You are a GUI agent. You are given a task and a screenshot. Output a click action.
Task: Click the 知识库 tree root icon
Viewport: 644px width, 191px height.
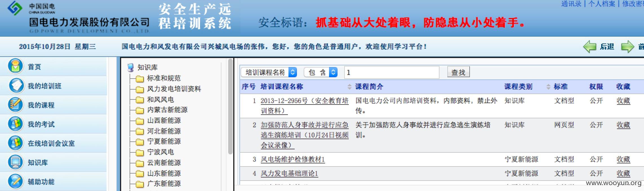pos(130,67)
